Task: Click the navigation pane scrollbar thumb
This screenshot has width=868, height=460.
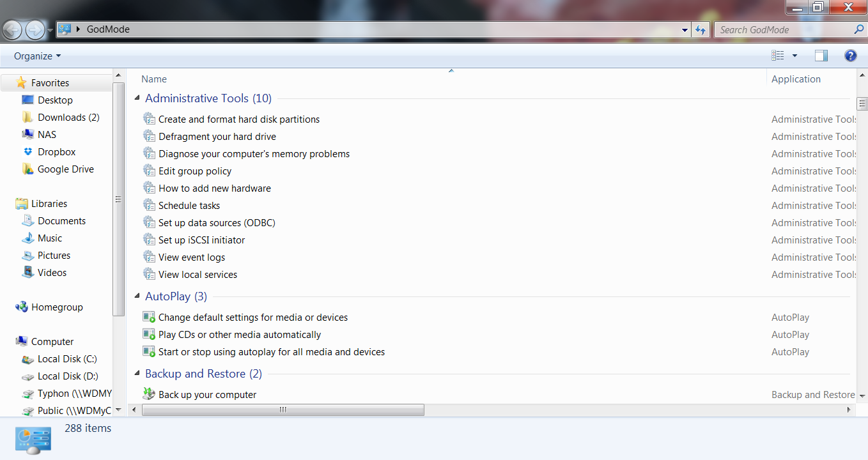Action: pyautogui.click(x=118, y=199)
